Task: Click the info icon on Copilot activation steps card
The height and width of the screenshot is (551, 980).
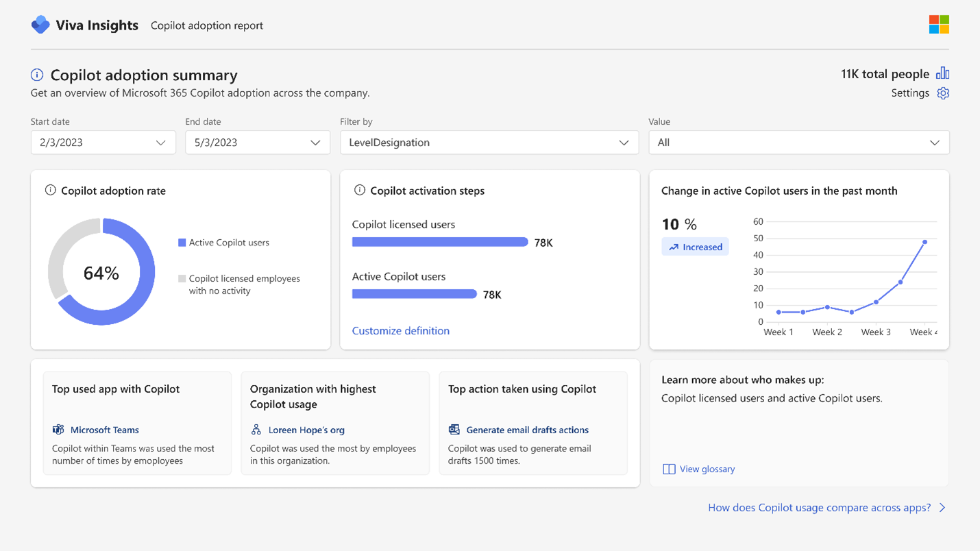Action: (x=359, y=191)
